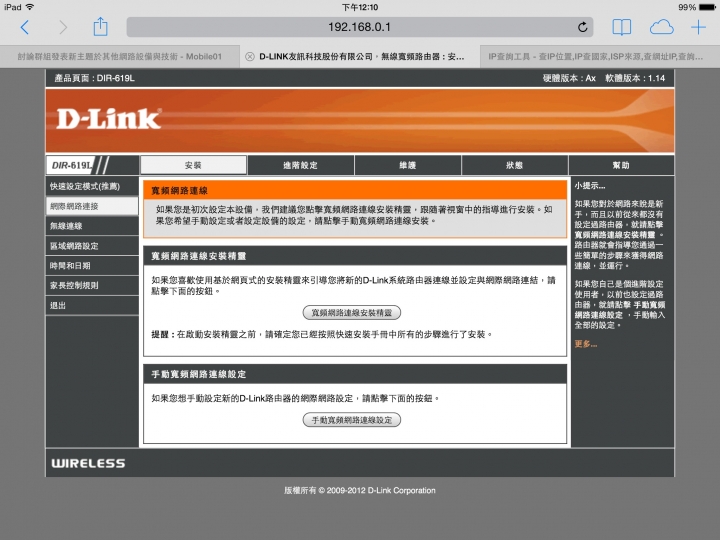Click 退出 logout in the sidebar

pos(92,305)
